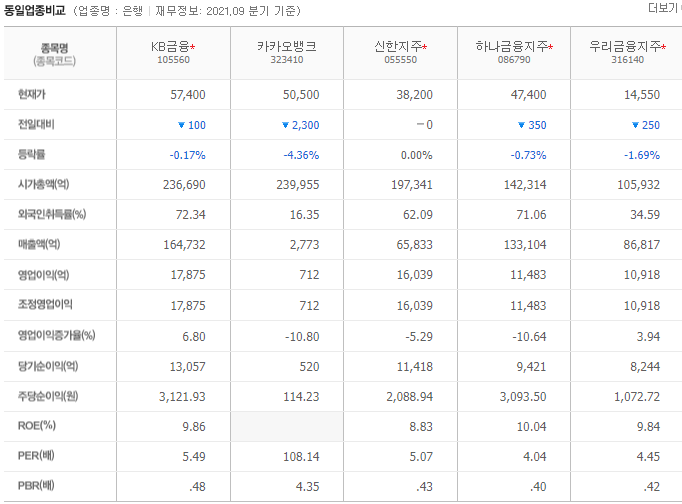
Task: Click the 영업이익(억) row label
Action: [x=43, y=275]
